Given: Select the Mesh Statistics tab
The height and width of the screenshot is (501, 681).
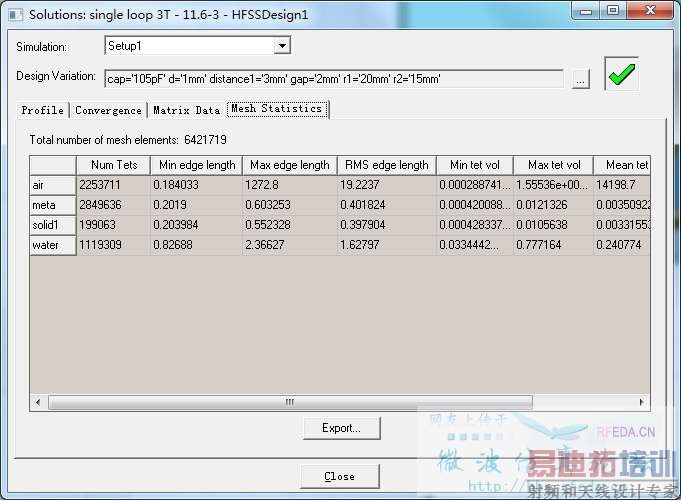Looking at the screenshot, I should (x=277, y=109).
